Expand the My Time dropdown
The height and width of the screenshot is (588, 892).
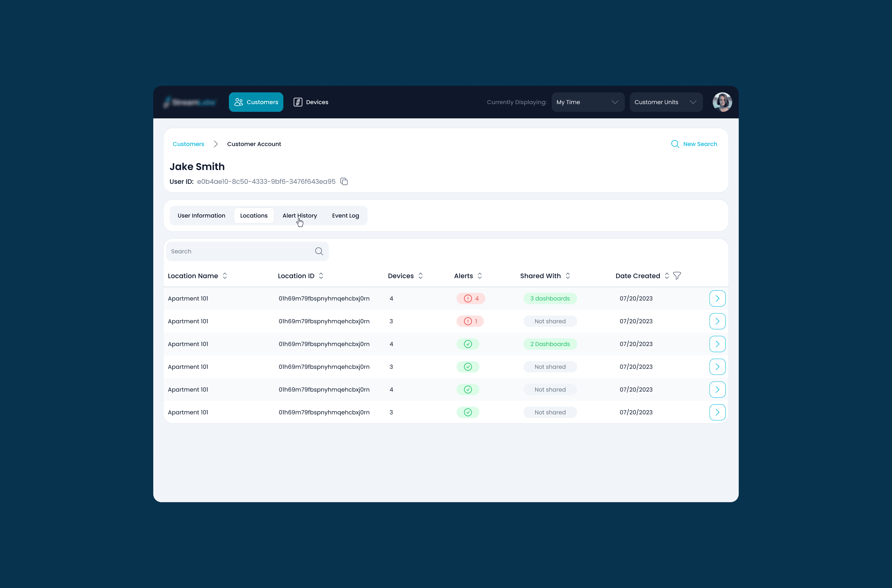point(588,102)
